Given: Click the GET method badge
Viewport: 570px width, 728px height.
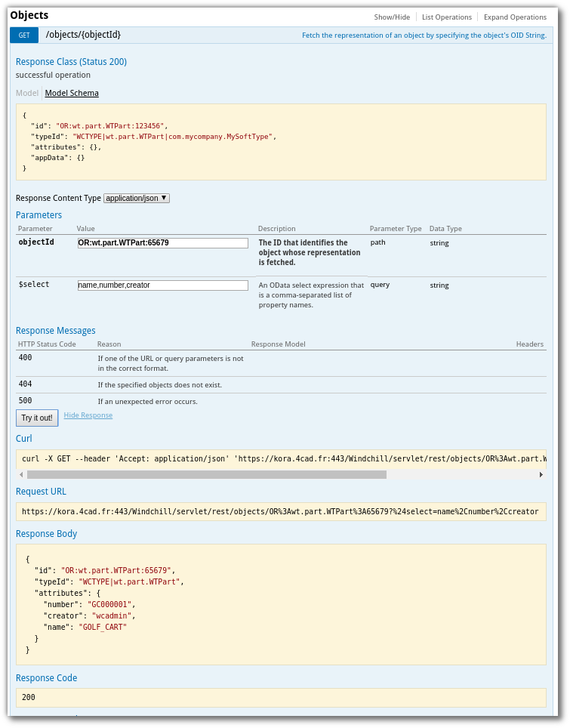Looking at the screenshot, I should [24, 35].
